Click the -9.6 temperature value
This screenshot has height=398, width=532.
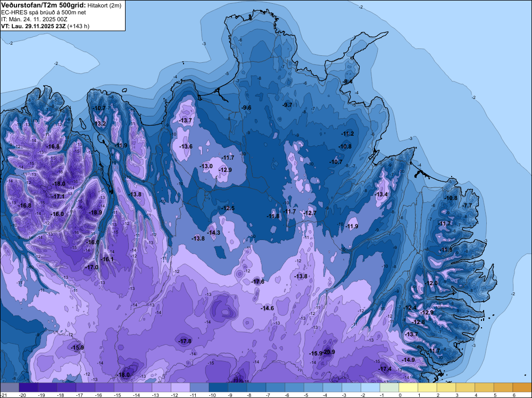[246, 107]
